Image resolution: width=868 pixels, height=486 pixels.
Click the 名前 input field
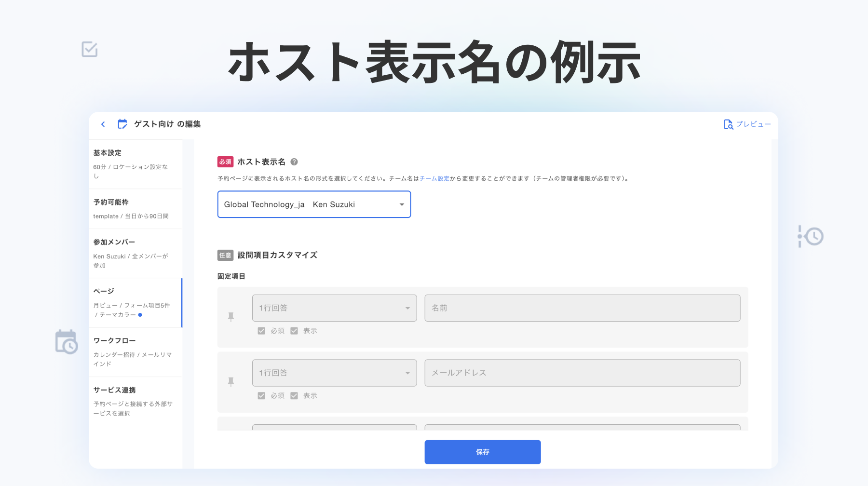click(x=582, y=308)
